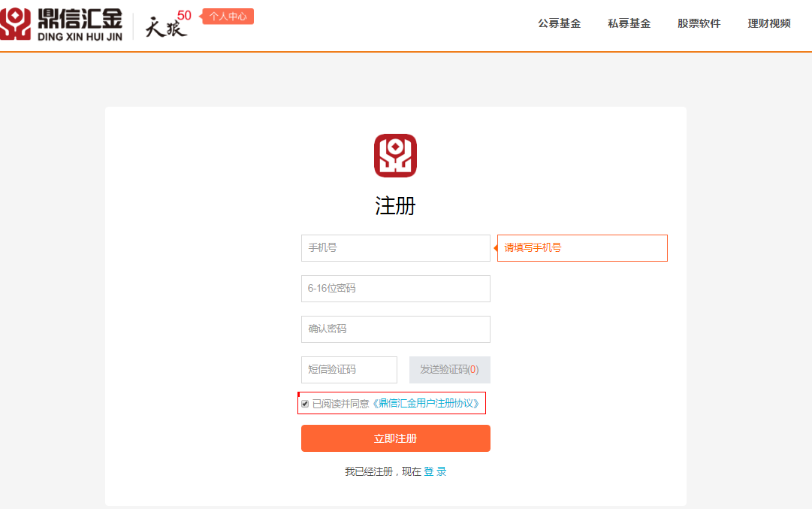Open the 个人中心 badge
The image size is (812, 509).
[228, 17]
